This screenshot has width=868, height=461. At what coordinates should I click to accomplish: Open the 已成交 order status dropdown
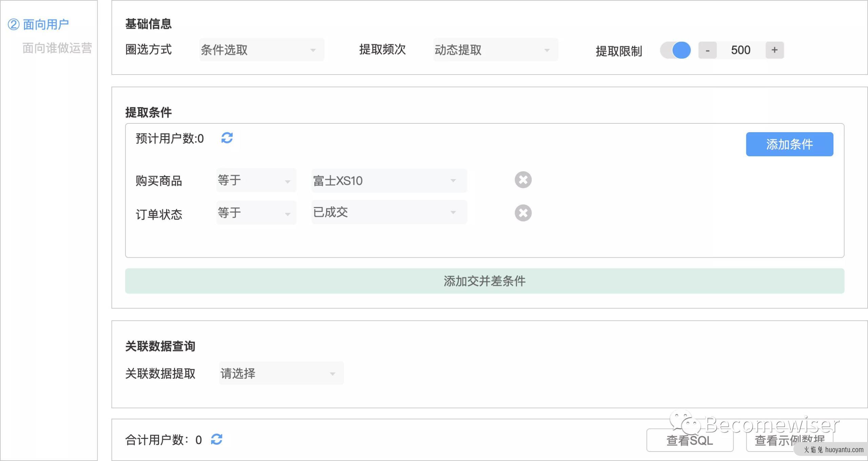coord(389,212)
